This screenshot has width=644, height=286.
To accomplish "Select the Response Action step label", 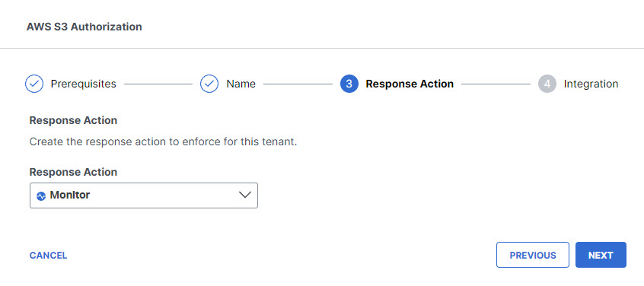I will click(x=410, y=84).
